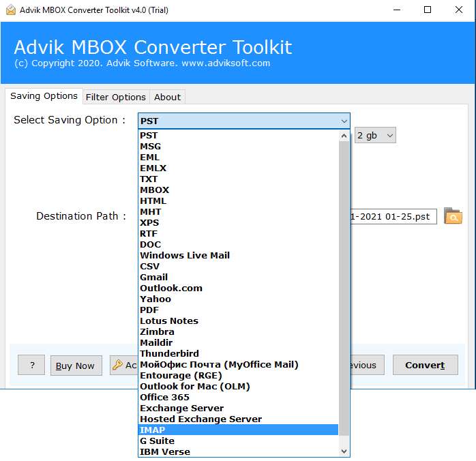
Task: Click the Advik envelope app icon in title bar
Action: click(11, 10)
